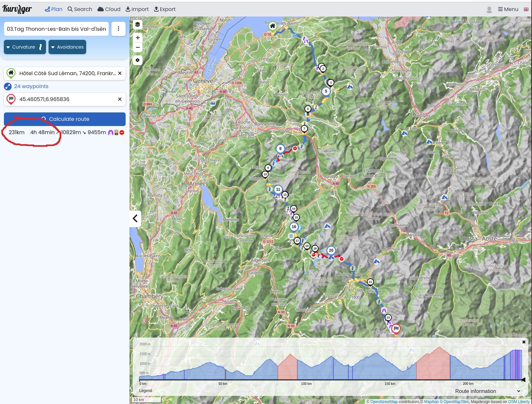This screenshot has height=404, width=532.
Task: Zoom in on the map
Action: 138,38
